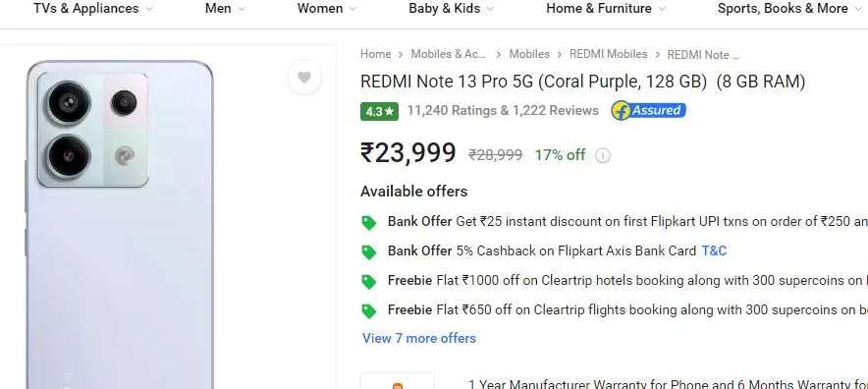
Task: Add phone to wishlist with heart icon
Action: 304,77
